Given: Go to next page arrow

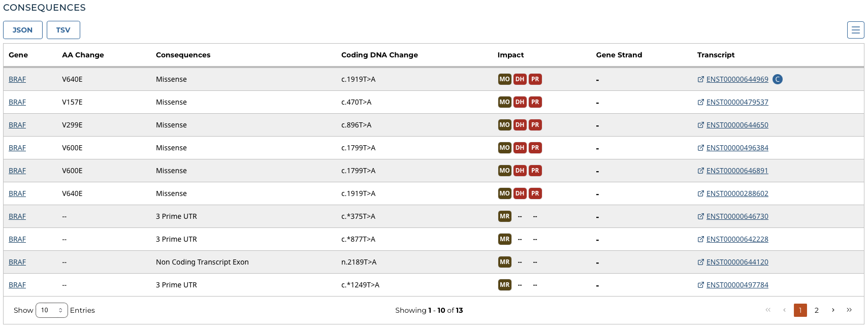Looking at the screenshot, I should [833, 310].
